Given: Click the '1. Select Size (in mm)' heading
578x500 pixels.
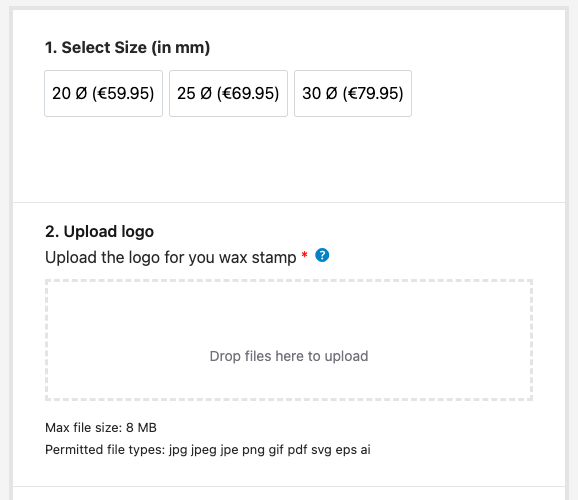Looking at the screenshot, I should coord(127,48).
